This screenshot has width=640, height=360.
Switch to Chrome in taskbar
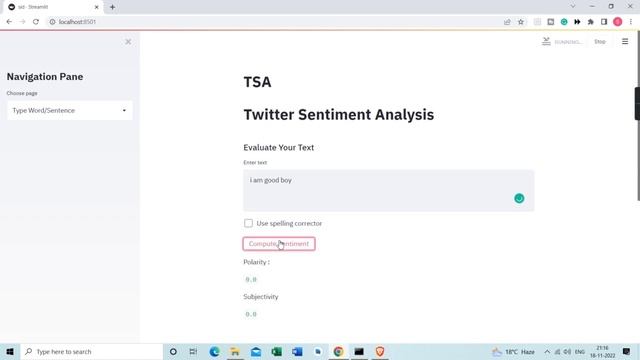[x=338, y=351]
